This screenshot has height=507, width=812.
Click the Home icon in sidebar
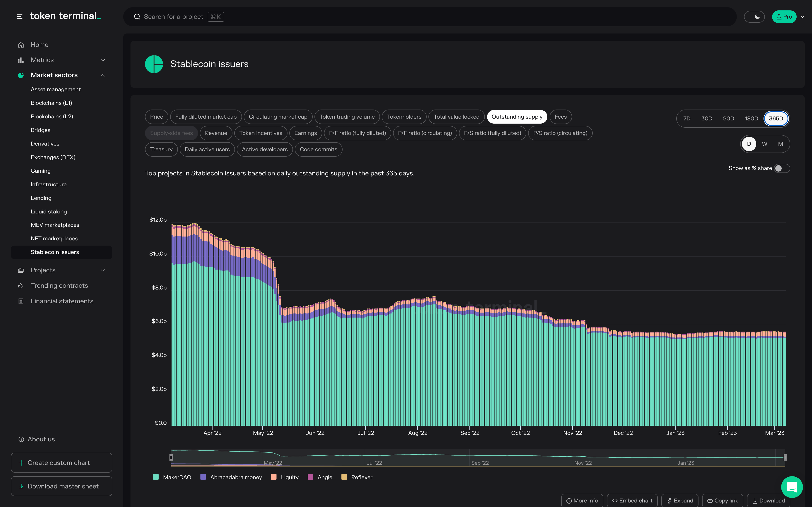click(x=21, y=45)
